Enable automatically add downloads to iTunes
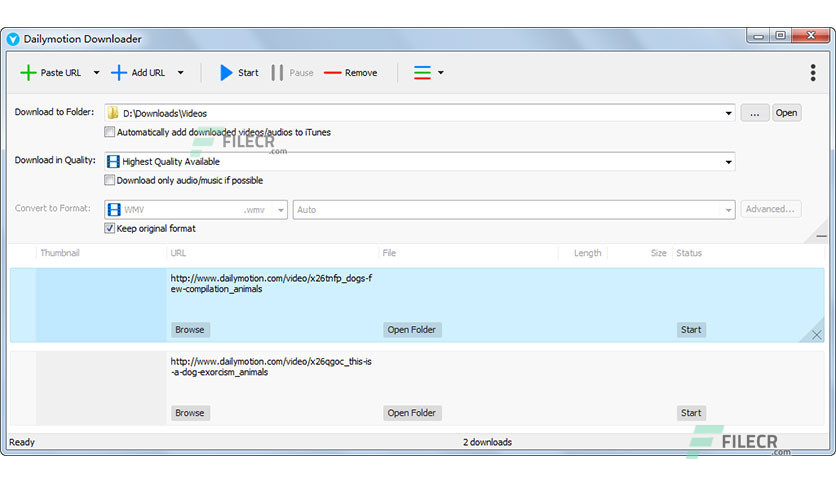This screenshot has width=836, height=484. pos(109,132)
